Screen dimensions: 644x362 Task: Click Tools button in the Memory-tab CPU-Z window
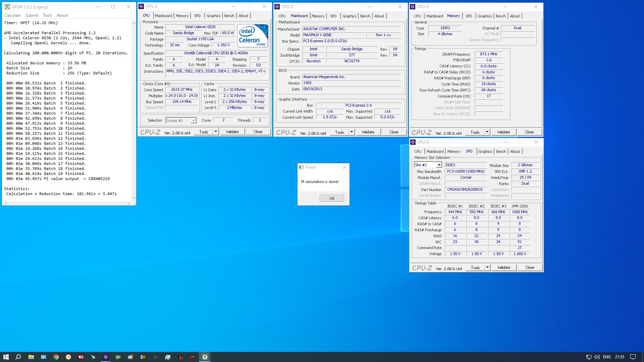(475, 132)
